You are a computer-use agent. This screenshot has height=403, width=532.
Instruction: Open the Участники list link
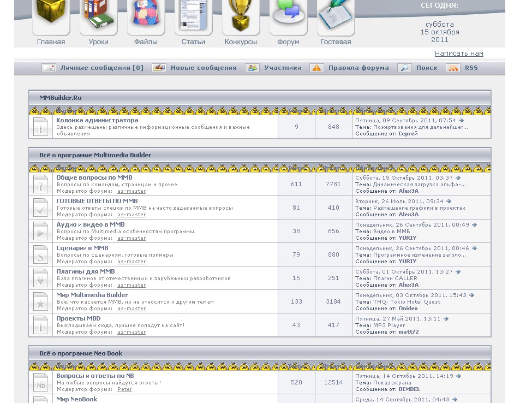(x=283, y=68)
